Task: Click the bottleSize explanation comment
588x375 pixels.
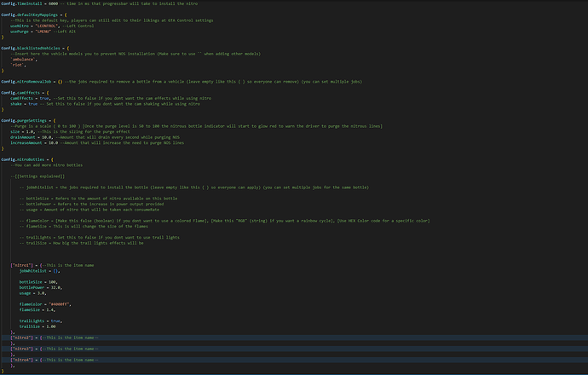Action: click(98, 199)
